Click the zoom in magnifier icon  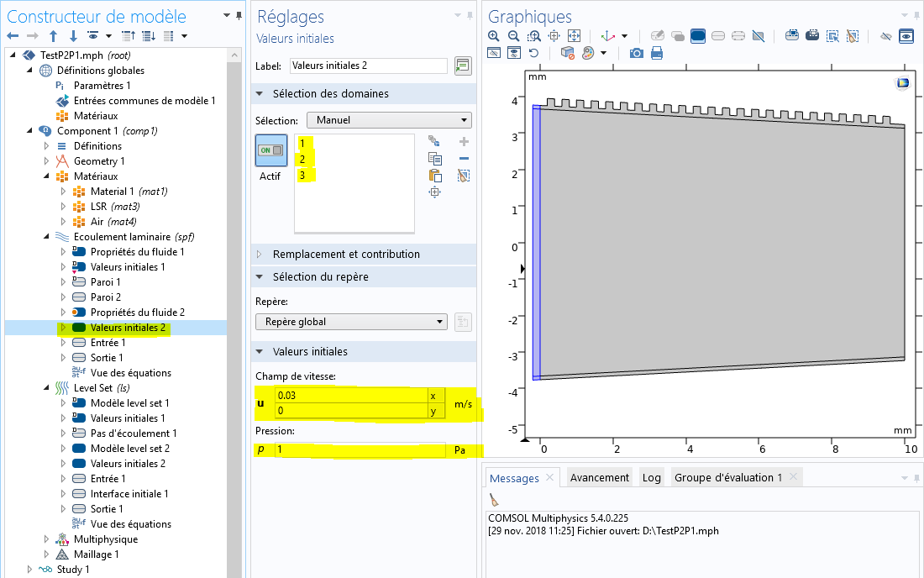pos(493,36)
